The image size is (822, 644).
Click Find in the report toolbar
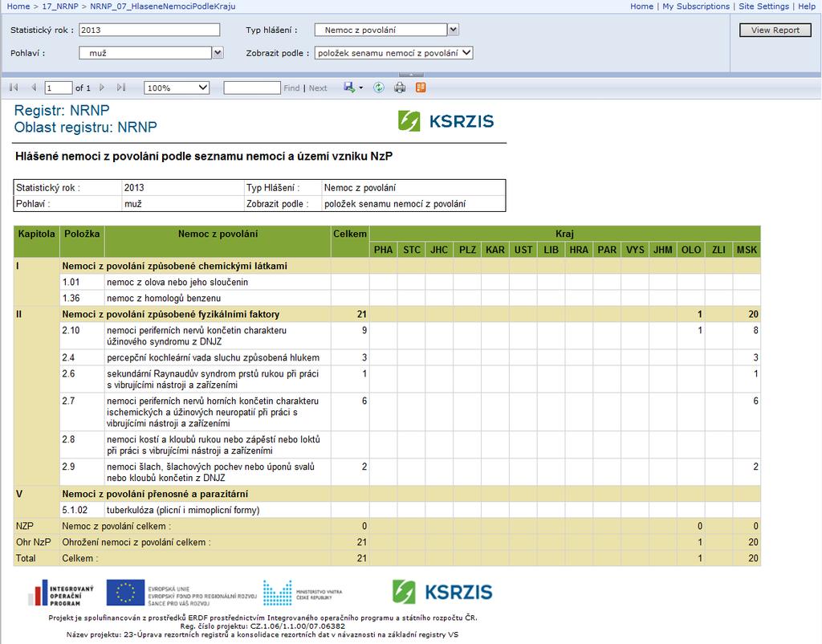291,88
